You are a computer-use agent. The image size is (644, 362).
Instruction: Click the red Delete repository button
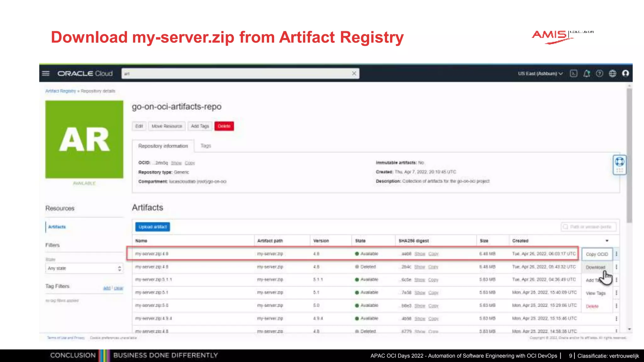pos(224,126)
